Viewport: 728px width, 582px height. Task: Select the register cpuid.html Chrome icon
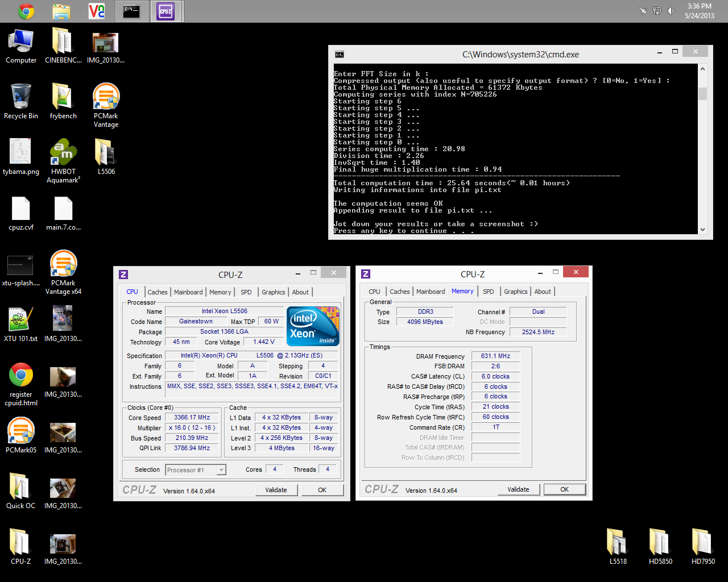tap(21, 384)
